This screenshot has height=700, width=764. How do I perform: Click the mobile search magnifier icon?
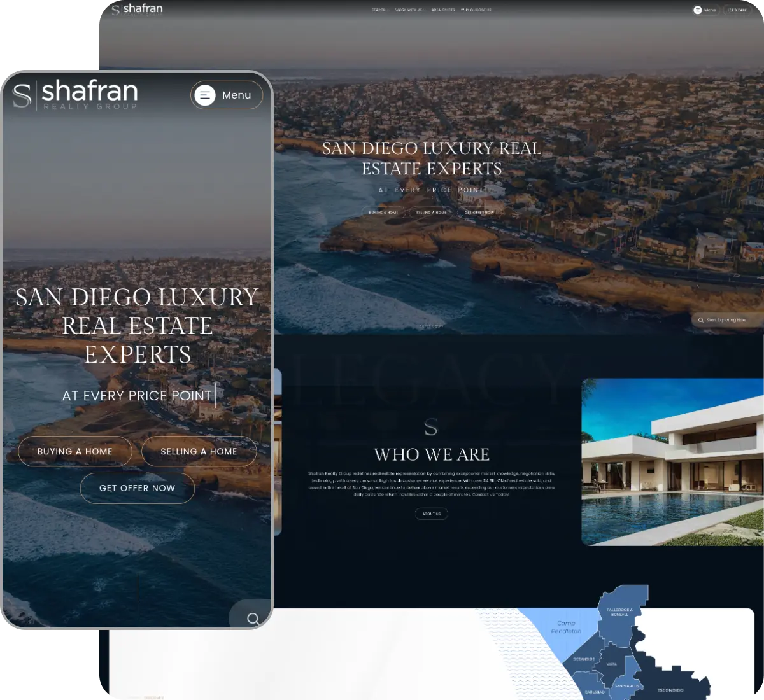[x=253, y=619]
